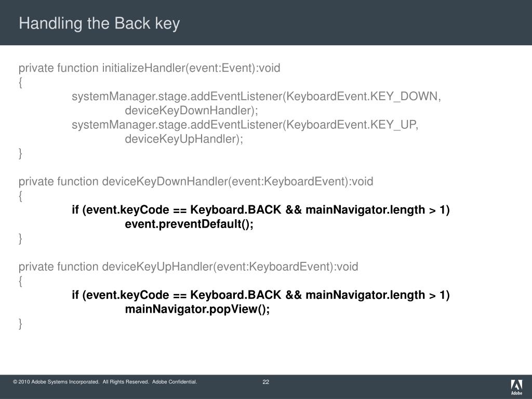Click the opening brace under initializeHandler

(x=20, y=83)
